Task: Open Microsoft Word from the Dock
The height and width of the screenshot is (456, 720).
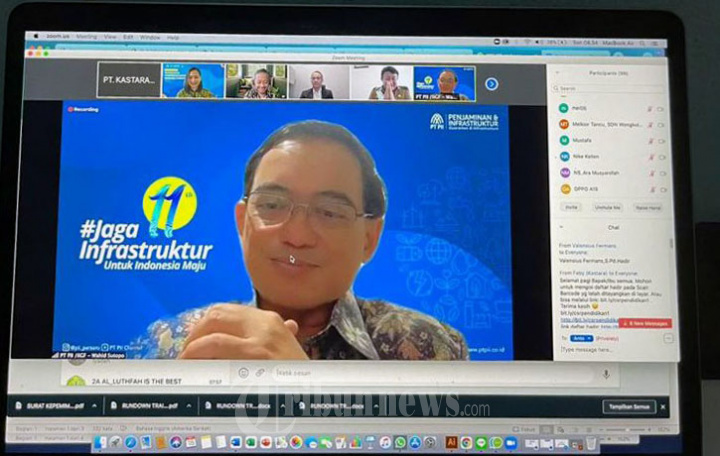Action: point(236,443)
